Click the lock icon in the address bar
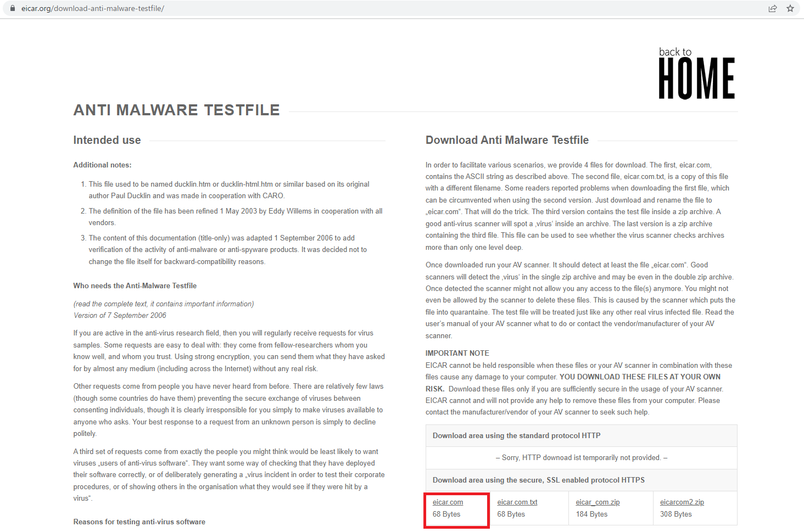Screen dimensions: 804x532 pos(13,8)
